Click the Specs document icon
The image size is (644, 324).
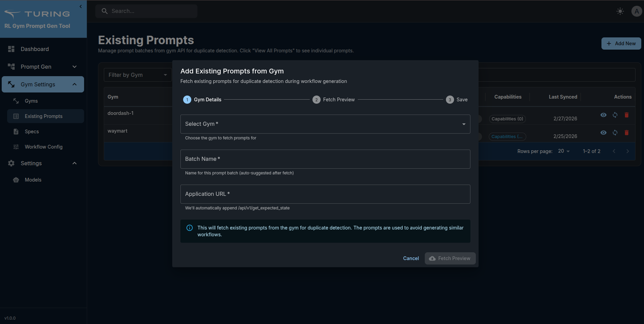[x=16, y=131]
